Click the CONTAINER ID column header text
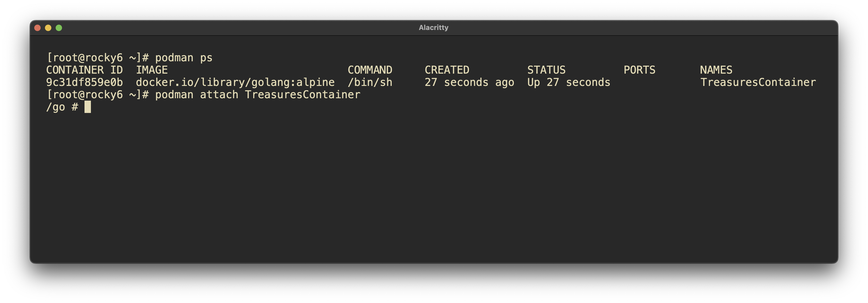Screen dimensions: 868x303 tap(84, 70)
